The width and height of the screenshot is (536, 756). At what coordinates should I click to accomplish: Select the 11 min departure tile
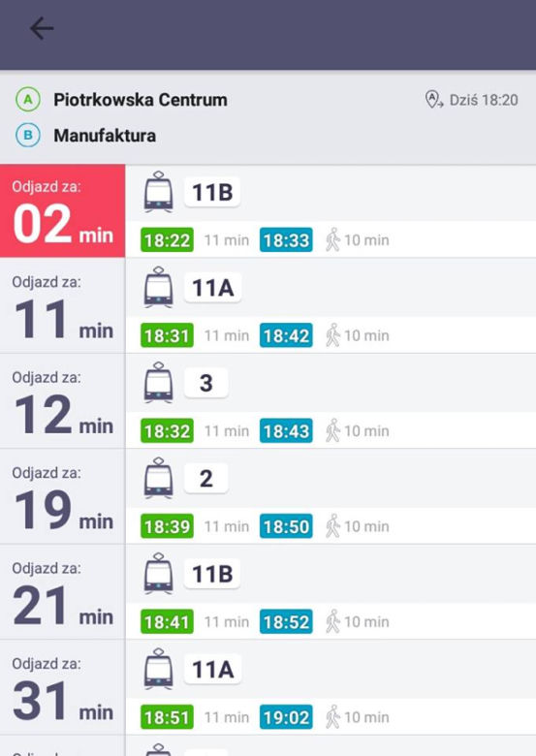pyautogui.click(x=63, y=306)
